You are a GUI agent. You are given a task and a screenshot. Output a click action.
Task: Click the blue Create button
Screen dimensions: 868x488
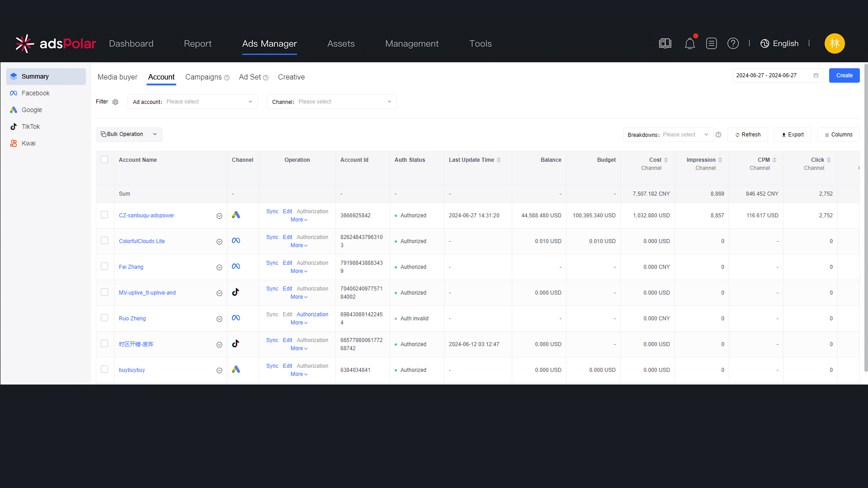tap(844, 75)
